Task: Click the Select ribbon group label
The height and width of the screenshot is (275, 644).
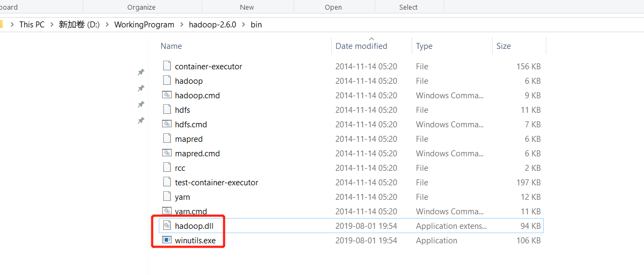Action: [x=408, y=7]
